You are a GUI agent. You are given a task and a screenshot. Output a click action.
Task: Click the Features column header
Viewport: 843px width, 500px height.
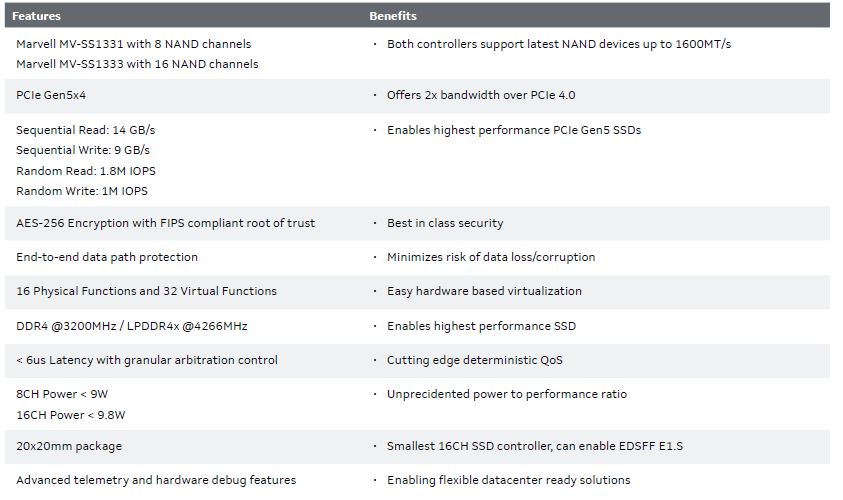[36, 16]
